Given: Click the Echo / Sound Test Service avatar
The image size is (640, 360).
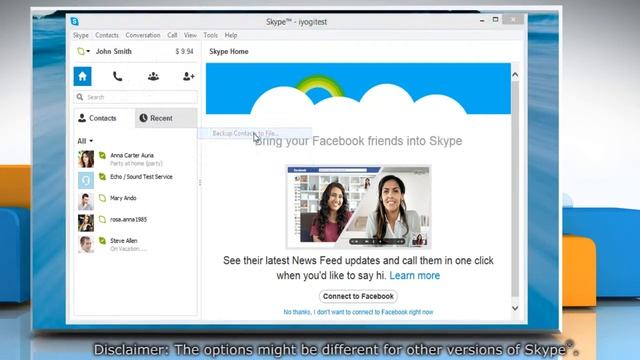Looking at the screenshot, I should coord(86,180).
